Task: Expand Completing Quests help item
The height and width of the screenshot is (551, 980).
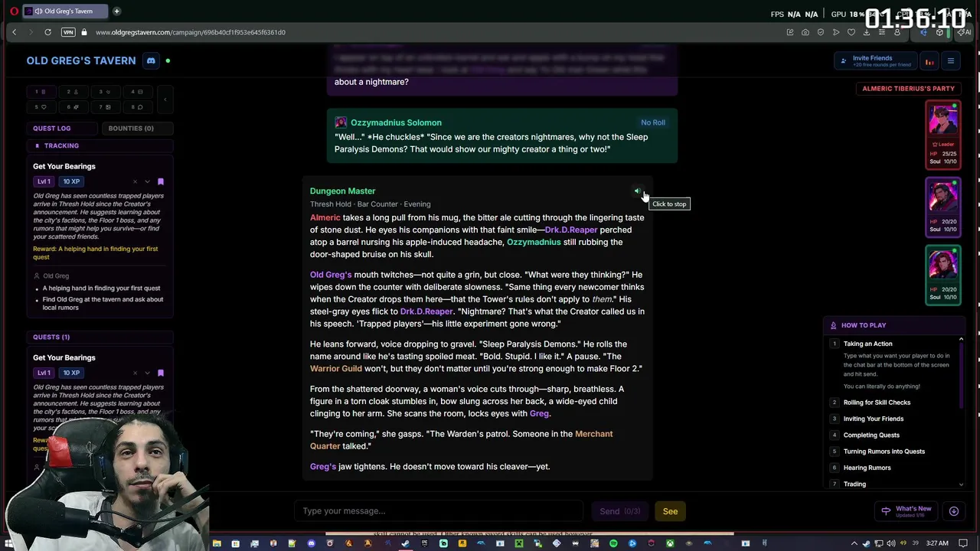Action: coord(871,435)
